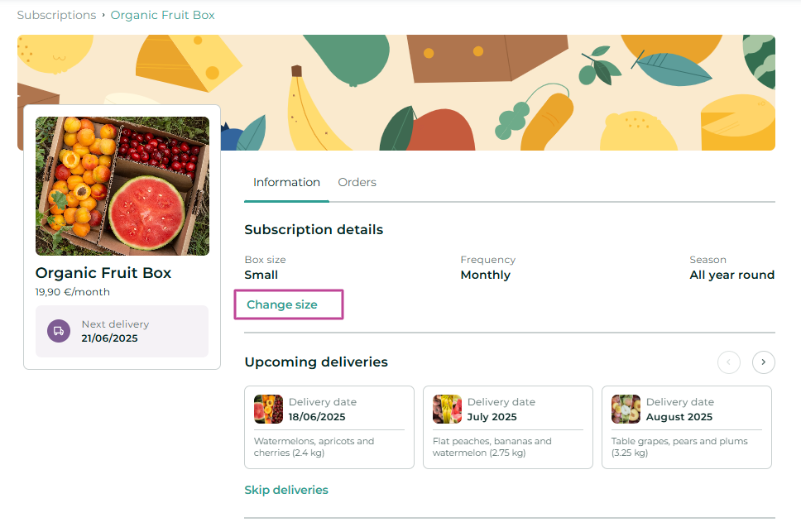Click the previous deliveries left arrow

tap(728, 362)
